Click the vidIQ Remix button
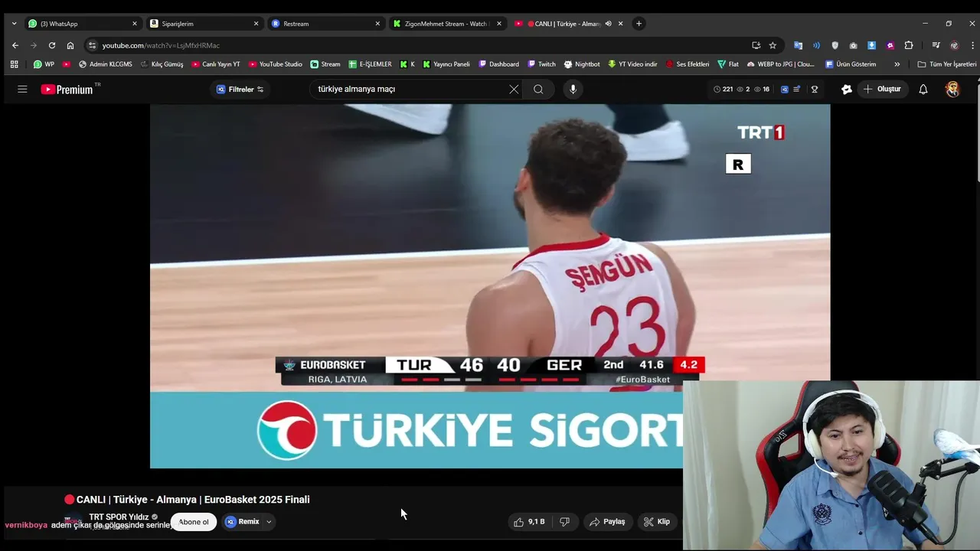The height and width of the screenshot is (551, 980). point(243,522)
